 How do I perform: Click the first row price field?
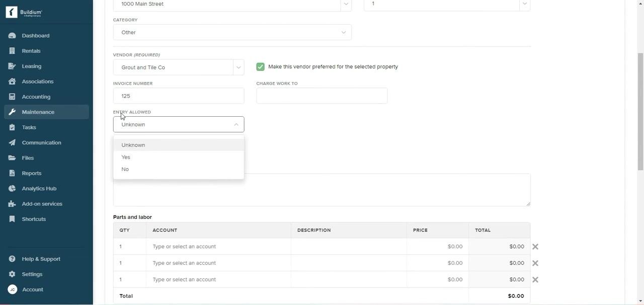[438, 247]
